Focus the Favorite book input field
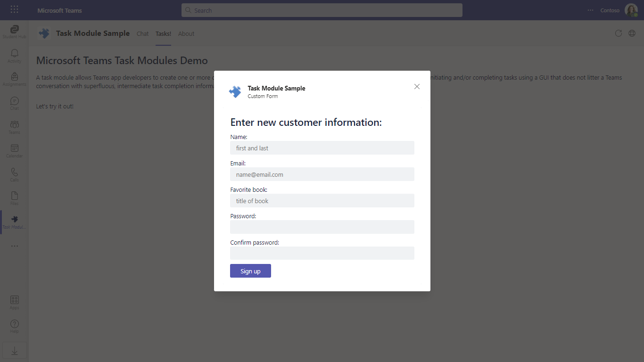 pyautogui.click(x=322, y=201)
